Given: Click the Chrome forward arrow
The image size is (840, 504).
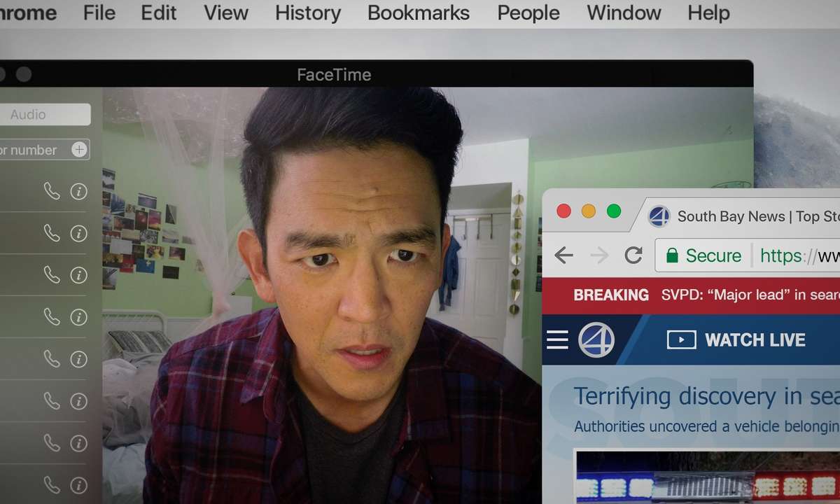Looking at the screenshot, I should pos(599,255).
